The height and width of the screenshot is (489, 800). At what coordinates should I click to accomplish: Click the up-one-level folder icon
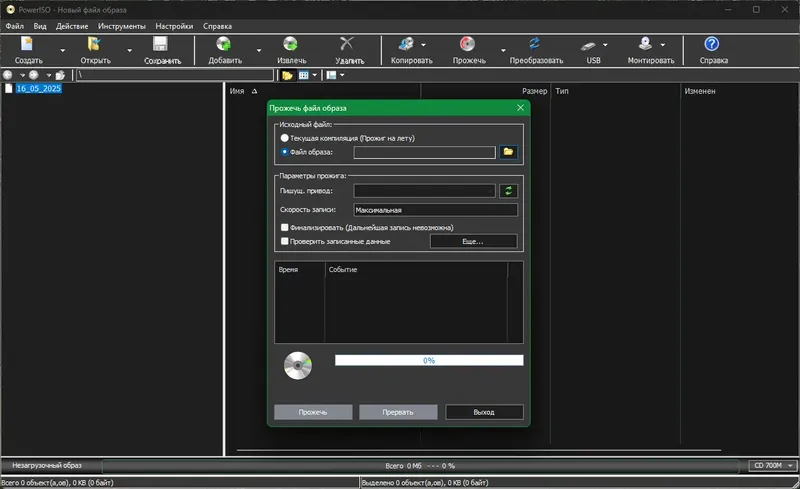60,75
